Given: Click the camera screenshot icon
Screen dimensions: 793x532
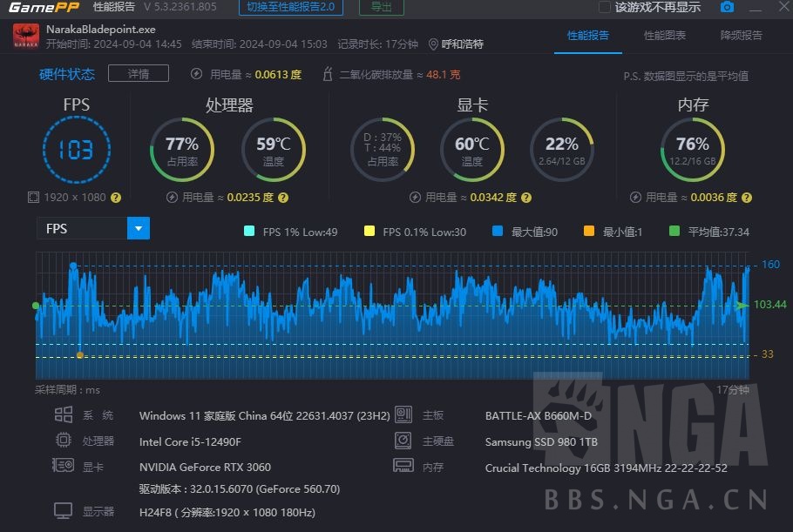Looking at the screenshot, I should click(x=727, y=8).
